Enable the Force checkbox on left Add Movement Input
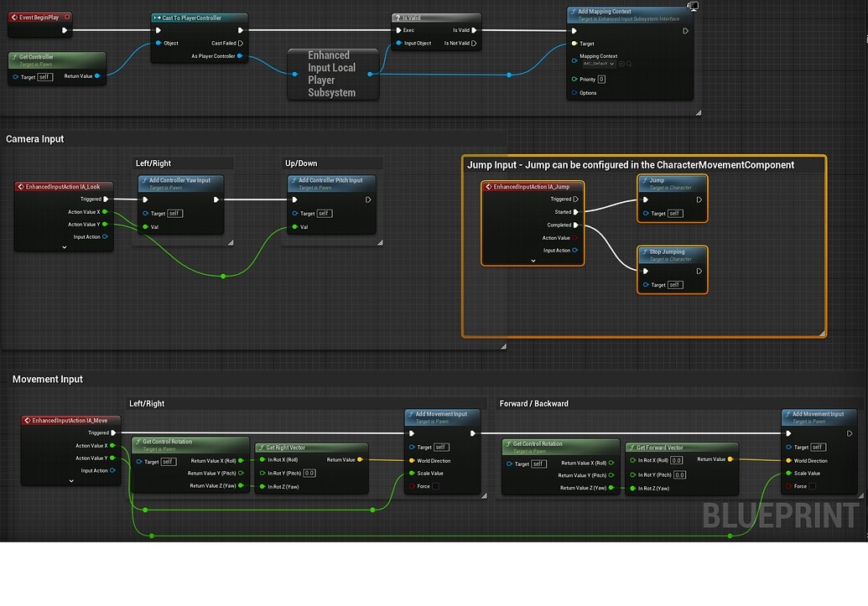This screenshot has width=868, height=606. point(435,486)
